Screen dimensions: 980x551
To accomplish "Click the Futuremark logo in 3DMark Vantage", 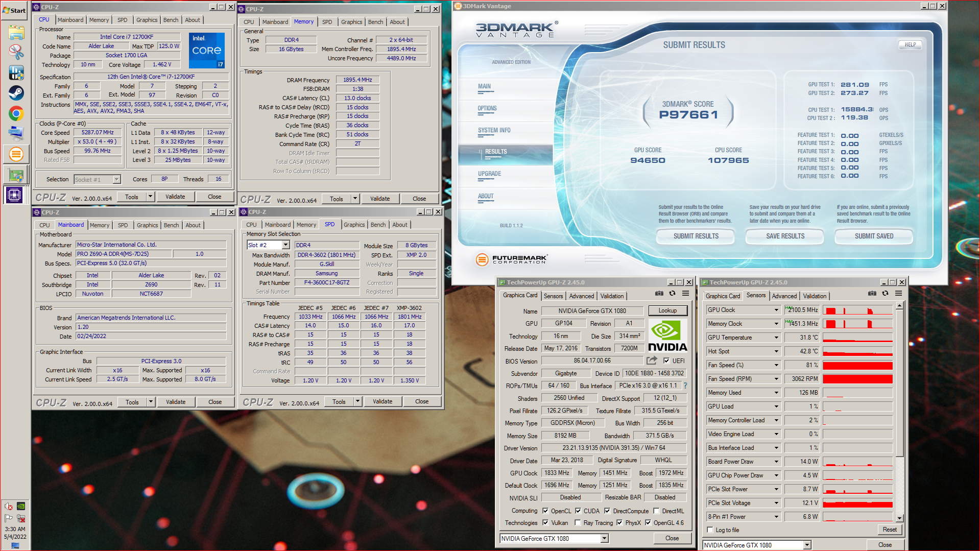I will [x=511, y=259].
